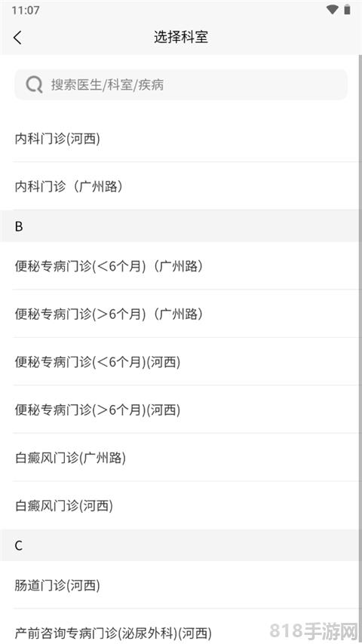Click the status bar clock 11:07

click(x=26, y=10)
